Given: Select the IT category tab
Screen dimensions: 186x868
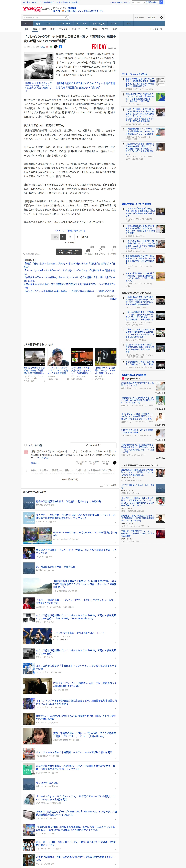Looking at the screenshot, I should (x=86, y=29).
